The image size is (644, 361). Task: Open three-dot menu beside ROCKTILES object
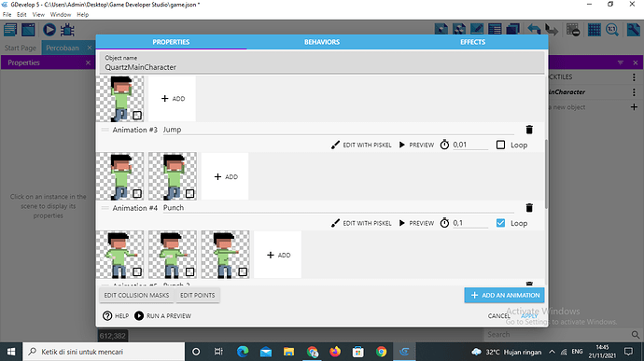tap(634, 77)
